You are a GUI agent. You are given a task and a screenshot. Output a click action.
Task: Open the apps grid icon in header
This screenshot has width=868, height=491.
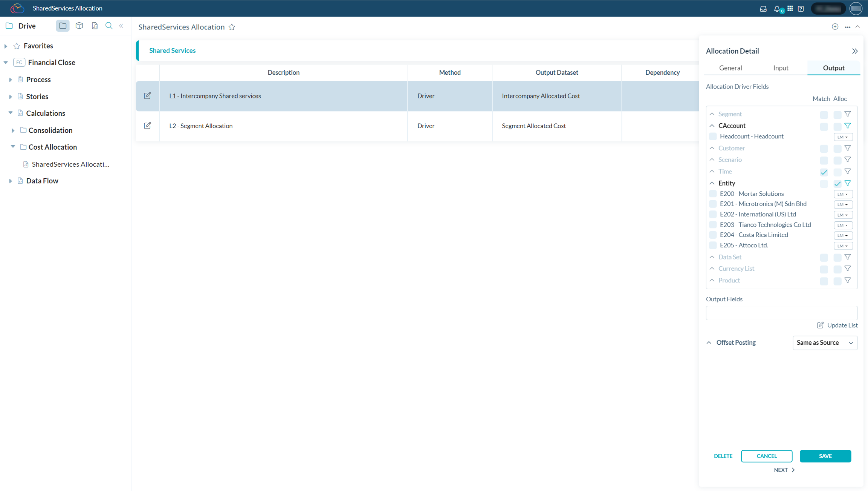(790, 8)
